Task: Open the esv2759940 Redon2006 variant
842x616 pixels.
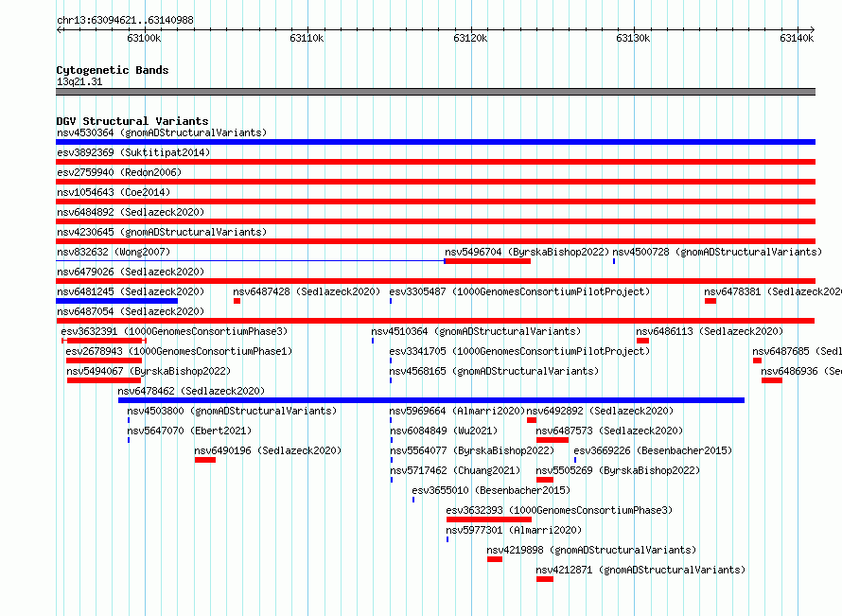Action: pos(119,172)
